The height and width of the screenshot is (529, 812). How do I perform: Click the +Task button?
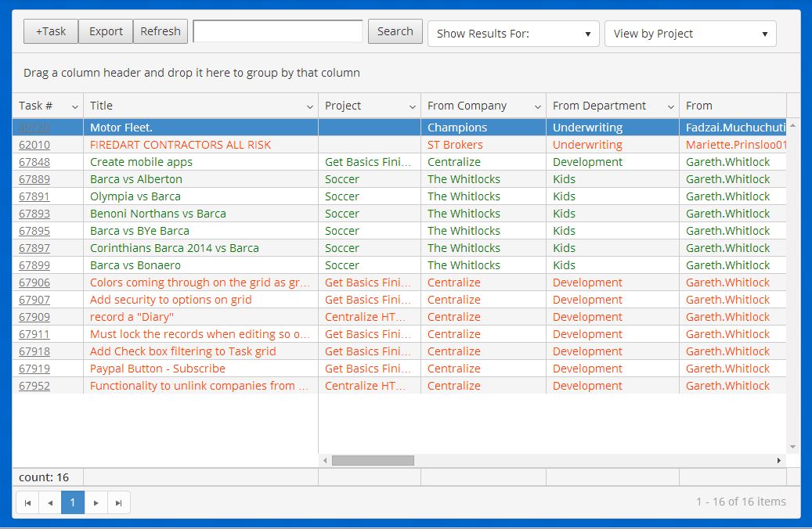coord(51,31)
